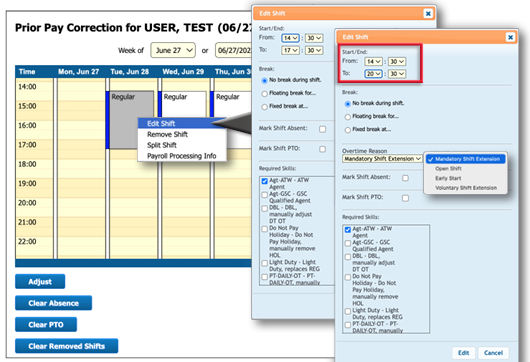Confirm with the Edit button
Viewport: 530px width, 362px height.
463,353
